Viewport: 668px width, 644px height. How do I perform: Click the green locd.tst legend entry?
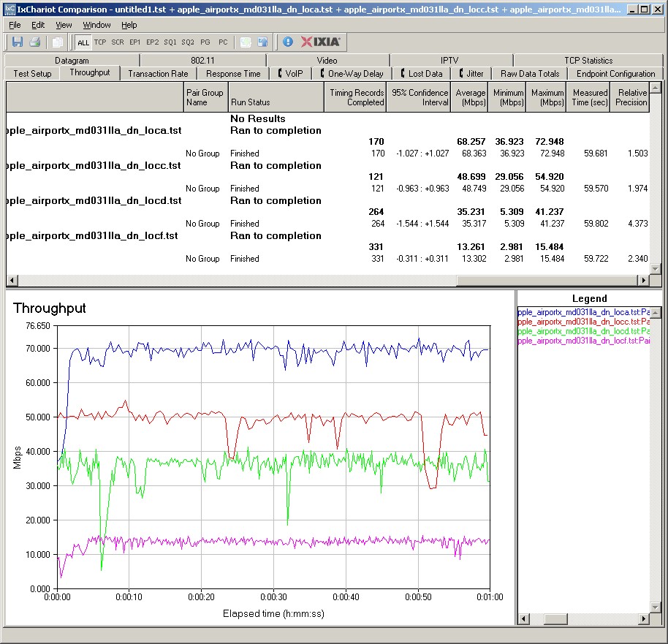(584, 330)
